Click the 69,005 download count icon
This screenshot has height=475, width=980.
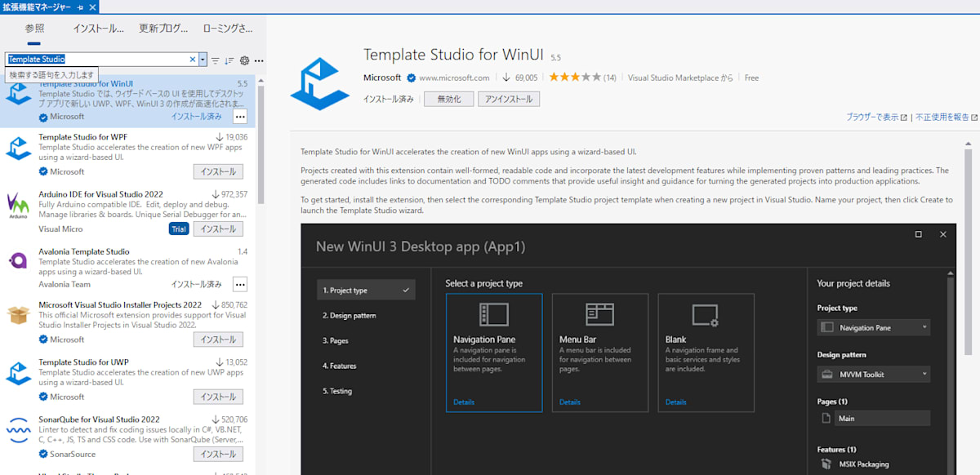point(506,78)
